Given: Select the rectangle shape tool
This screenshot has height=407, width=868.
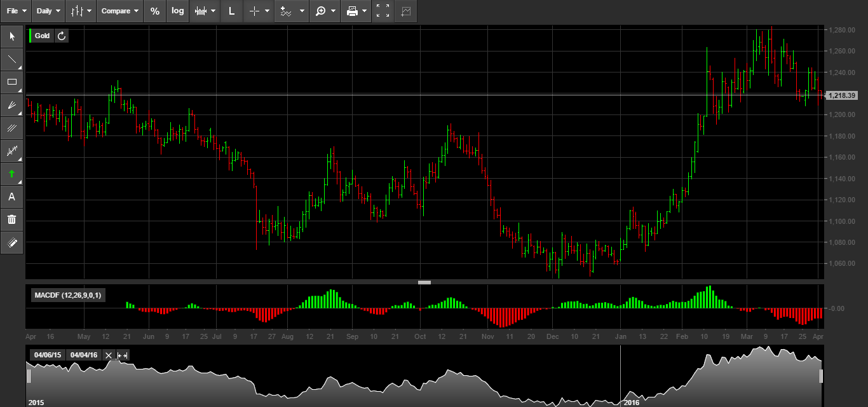Looking at the screenshot, I should point(11,82).
